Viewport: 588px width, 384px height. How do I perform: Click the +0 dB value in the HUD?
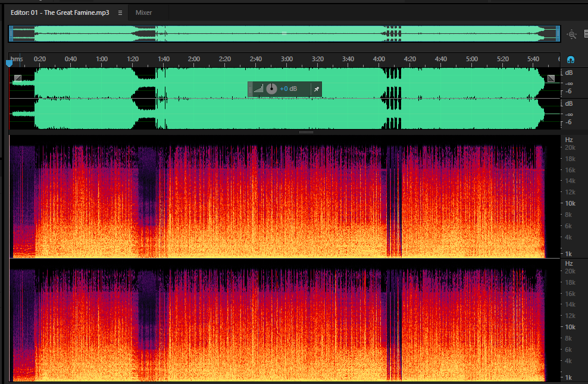pyautogui.click(x=289, y=89)
